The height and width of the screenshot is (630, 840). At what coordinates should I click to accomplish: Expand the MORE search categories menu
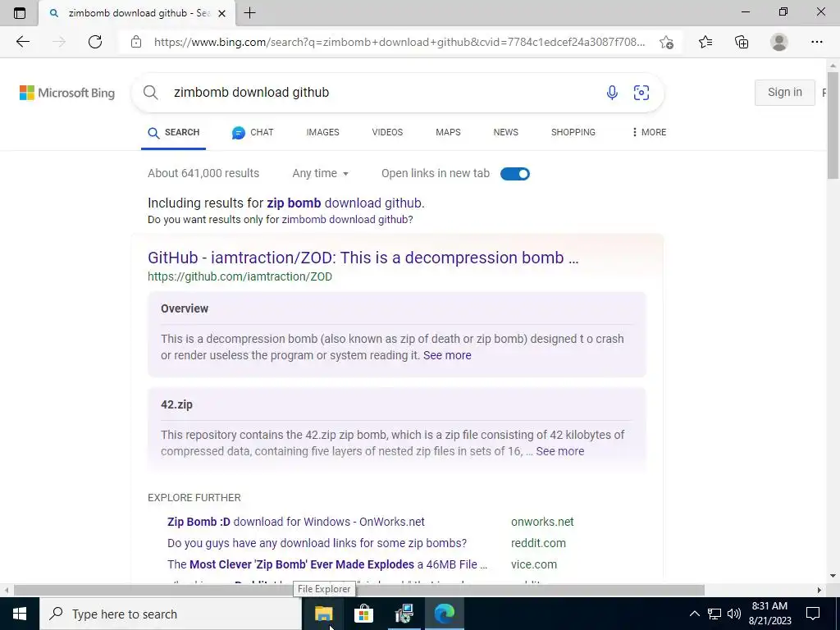[x=649, y=132]
